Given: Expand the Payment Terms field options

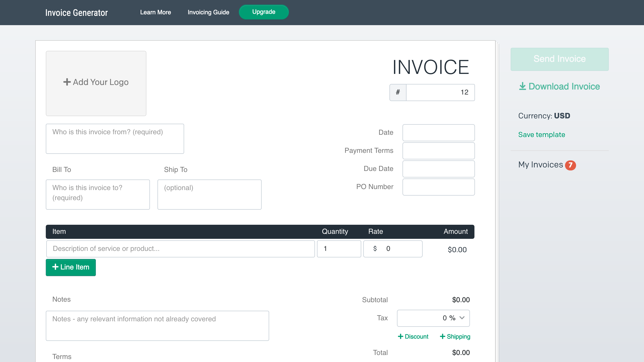Looking at the screenshot, I should pyautogui.click(x=438, y=151).
